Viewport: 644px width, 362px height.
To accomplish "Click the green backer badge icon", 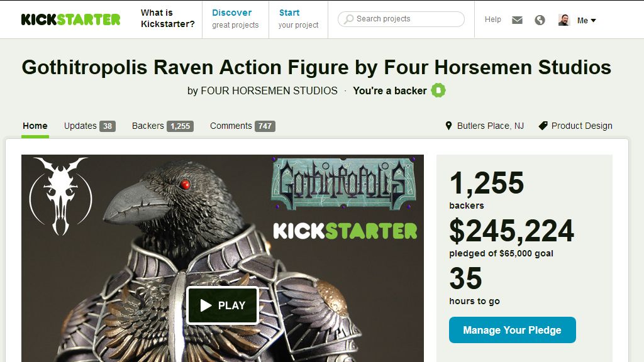I will (x=438, y=90).
